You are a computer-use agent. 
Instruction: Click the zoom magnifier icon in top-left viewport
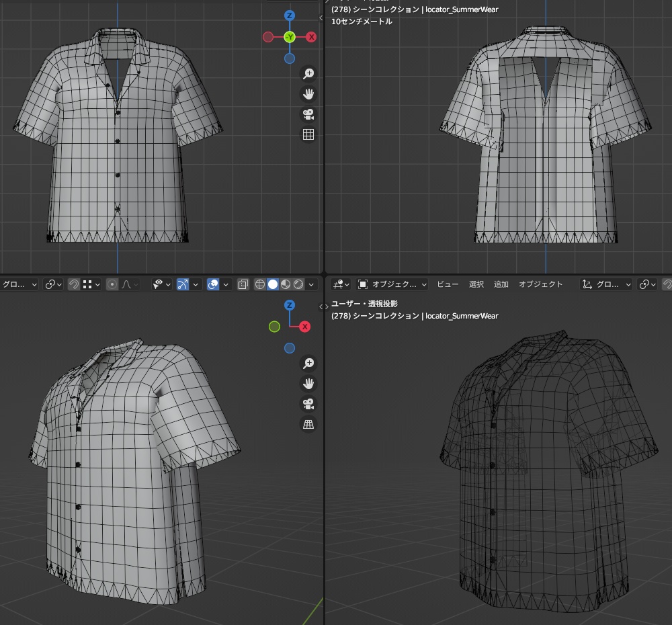[x=308, y=74]
